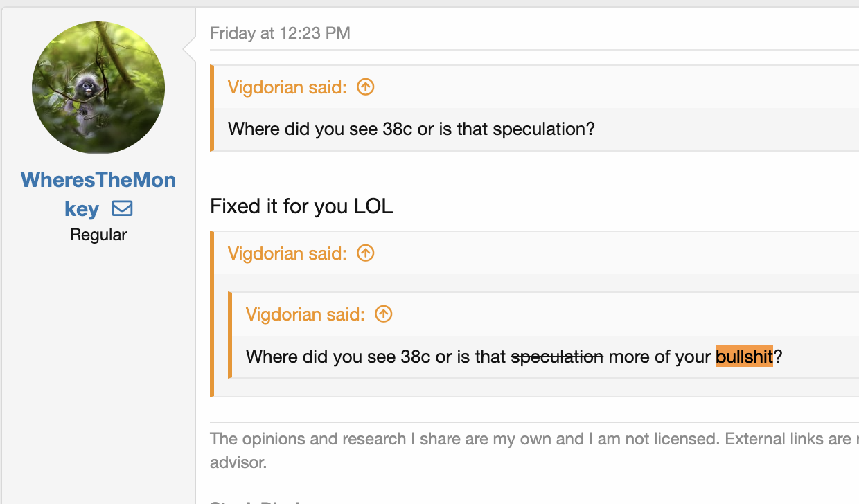The height and width of the screenshot is (504, 859).
Task: Click the up-arrow icon in the nested Vigdorian quote
Action: pos(383,314)
